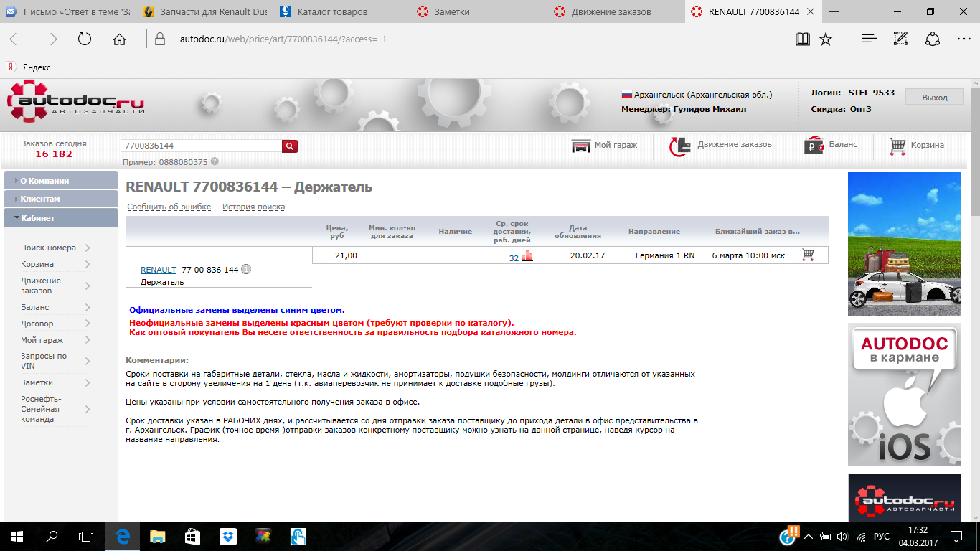Switch to the Каталог товаров tab
Image resolution: width=980 pixels, height=551 pixels.
[341, 12]
